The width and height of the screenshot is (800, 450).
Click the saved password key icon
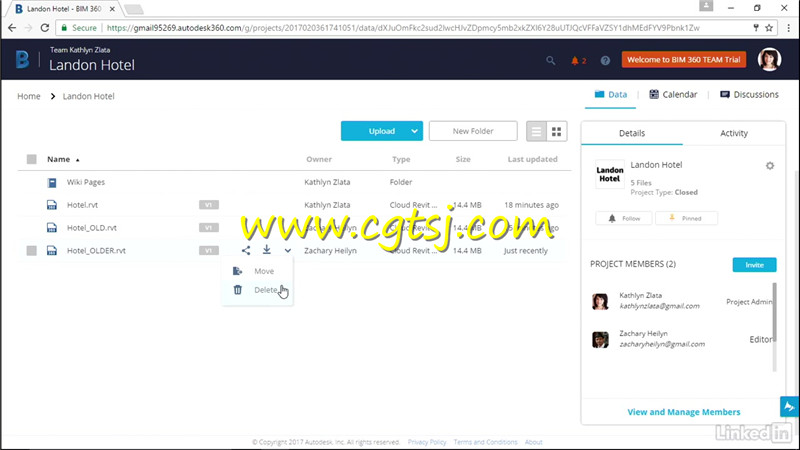(x=756, y=28)
